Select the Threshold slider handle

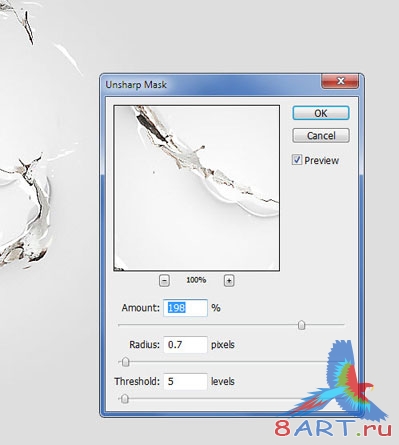tap(124, 399)
